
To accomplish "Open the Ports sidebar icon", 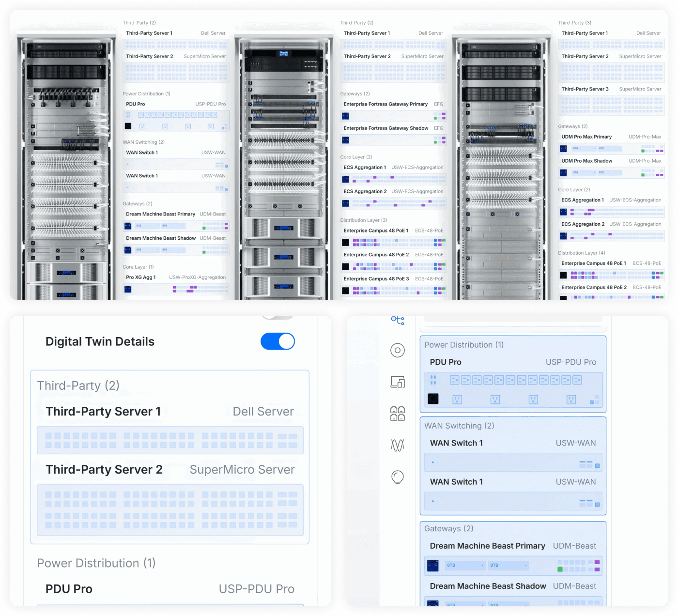I will pos(398,414).
